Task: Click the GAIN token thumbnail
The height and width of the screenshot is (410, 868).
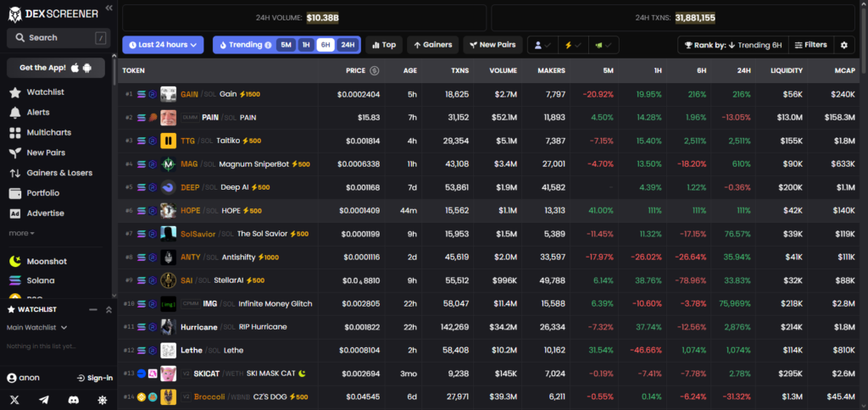Action: (169, 94)
